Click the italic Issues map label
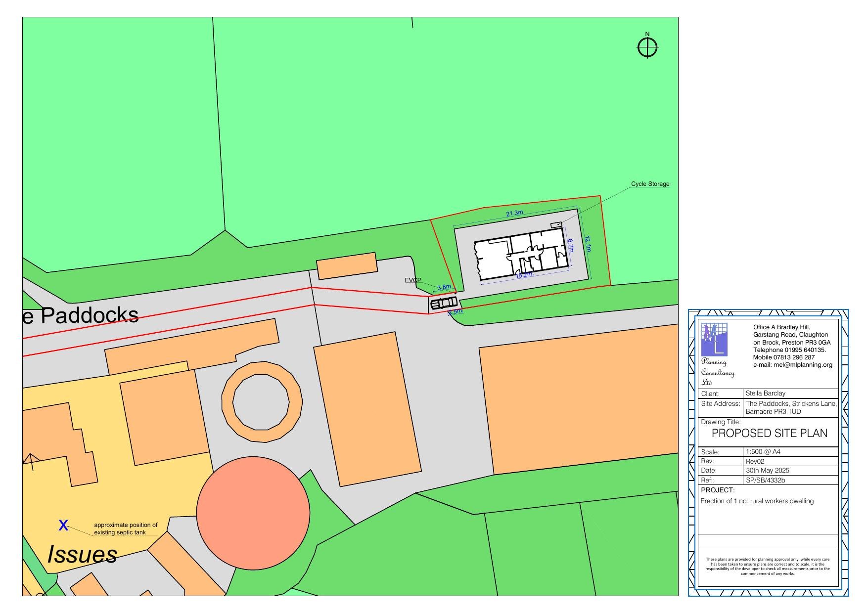Image resolution: width=868 pixels, height=613 pixels. point(82,555)
